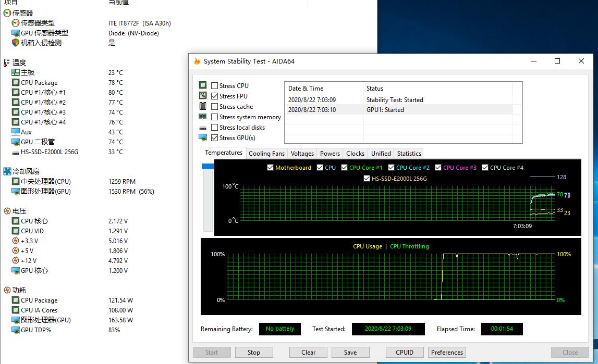Toggle the HS-SSD-E2000L 256G graph checkbox
598x364 pixels.
(367, 178)
